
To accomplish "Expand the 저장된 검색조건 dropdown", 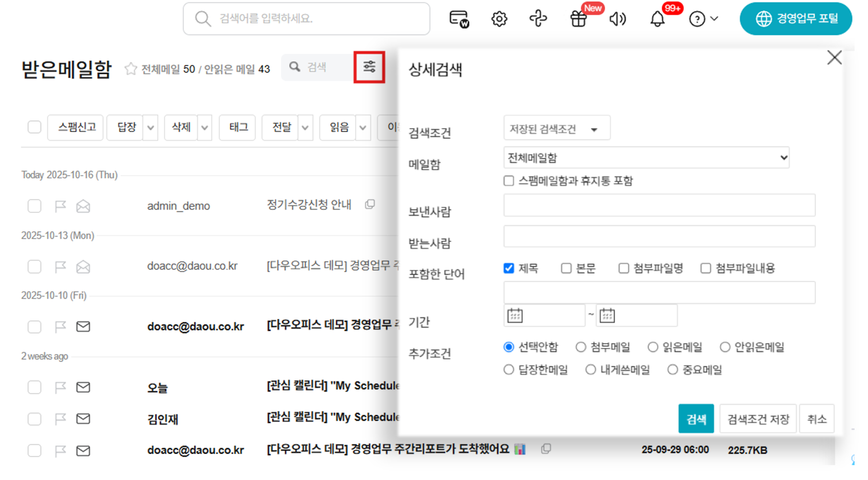I will point(556,129).
